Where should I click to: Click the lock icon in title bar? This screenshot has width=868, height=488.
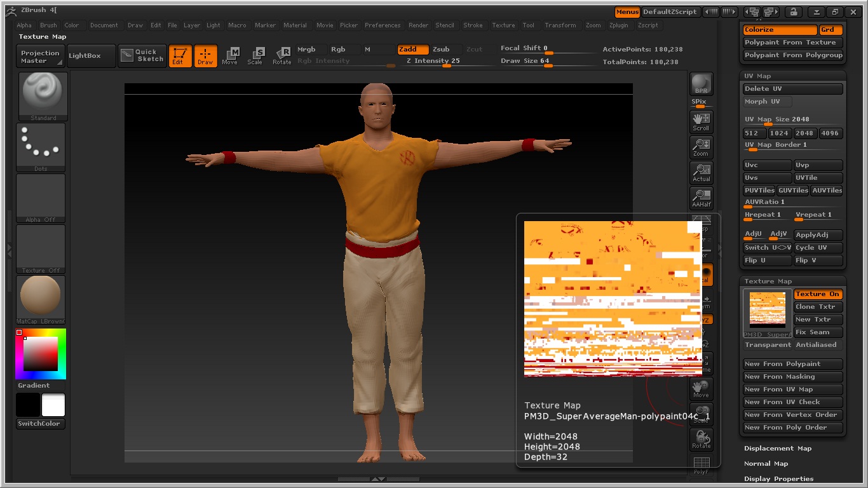792,11
